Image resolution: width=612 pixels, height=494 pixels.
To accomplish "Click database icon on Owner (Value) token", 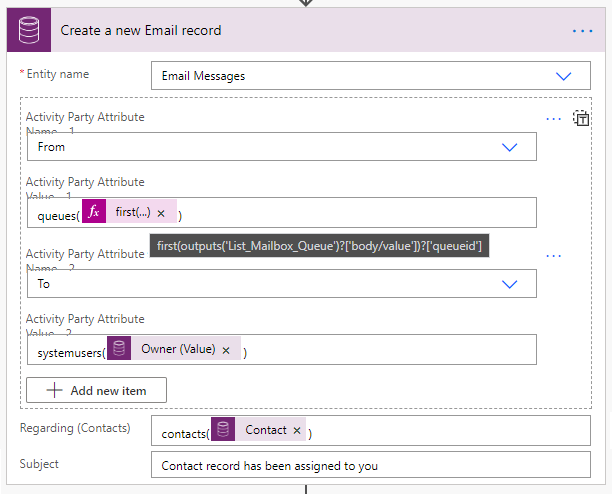I will pos(119,348).
